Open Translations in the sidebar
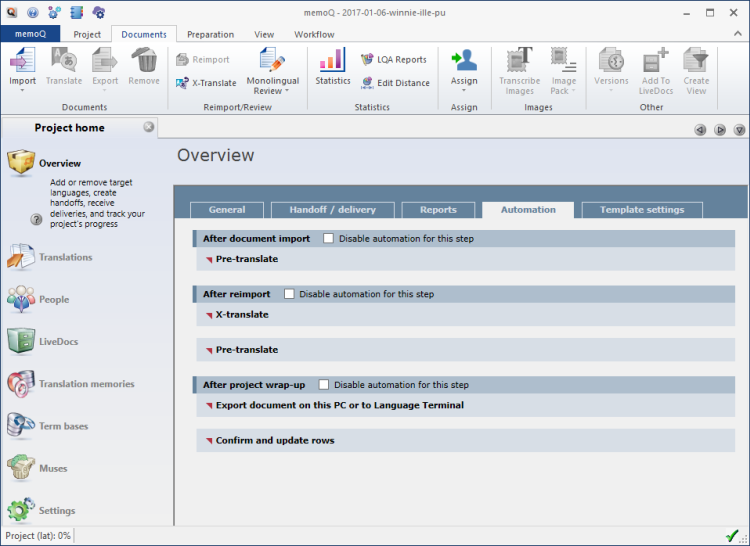 point(65,258)
